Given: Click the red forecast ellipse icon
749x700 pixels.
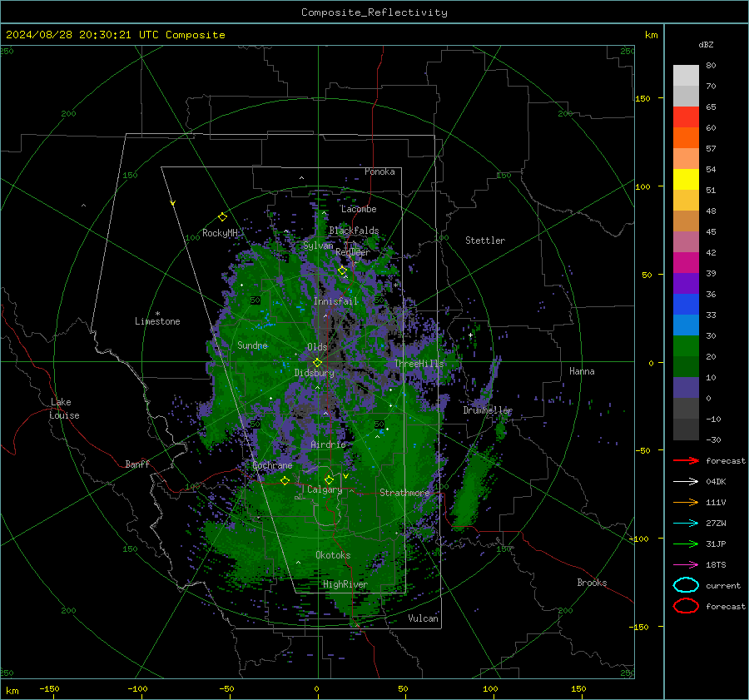Looking at the screenshot, I should 686,606.
